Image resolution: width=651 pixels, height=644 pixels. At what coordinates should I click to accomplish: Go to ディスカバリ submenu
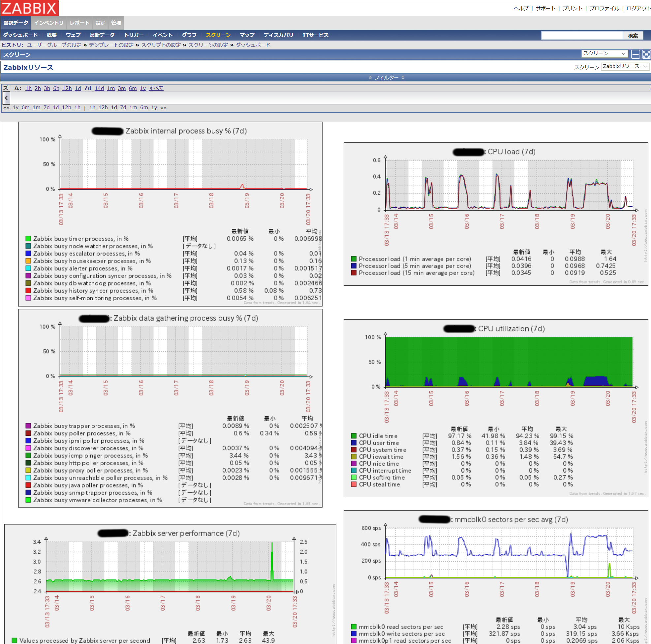(278, 35)
